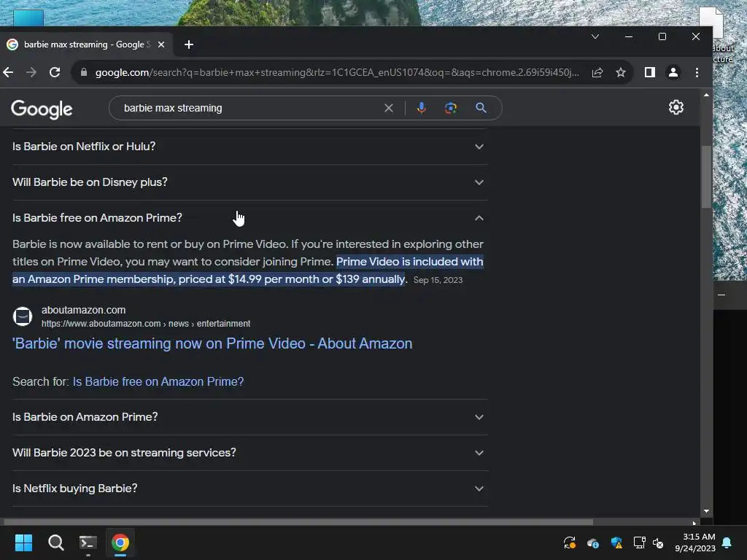Viewport: 747px width, 560px height.
Task: Open notification center bell
Action: (x=727, y=542)
